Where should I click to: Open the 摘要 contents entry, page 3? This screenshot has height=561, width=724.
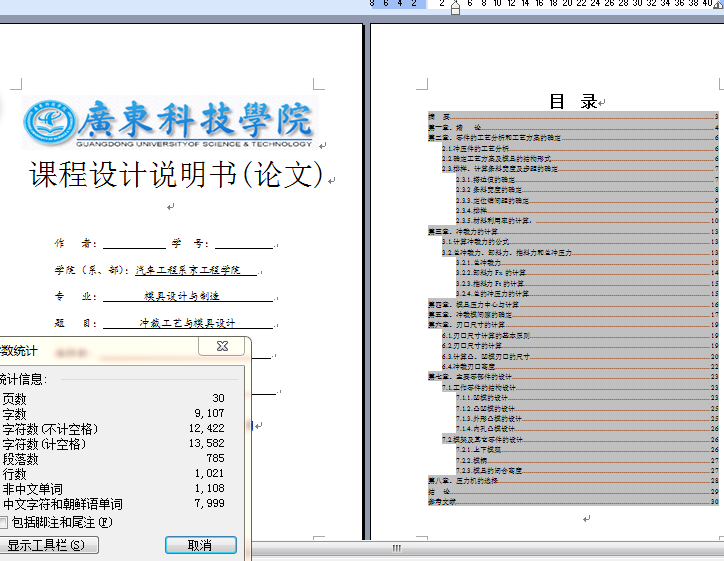pyautogui.click(x=573, y=117)
